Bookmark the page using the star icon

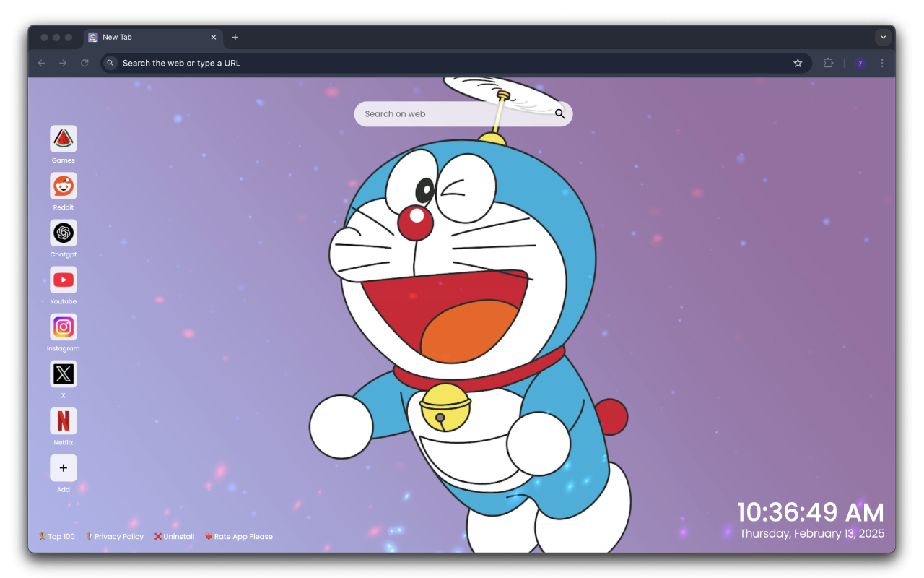pos(798,63)
